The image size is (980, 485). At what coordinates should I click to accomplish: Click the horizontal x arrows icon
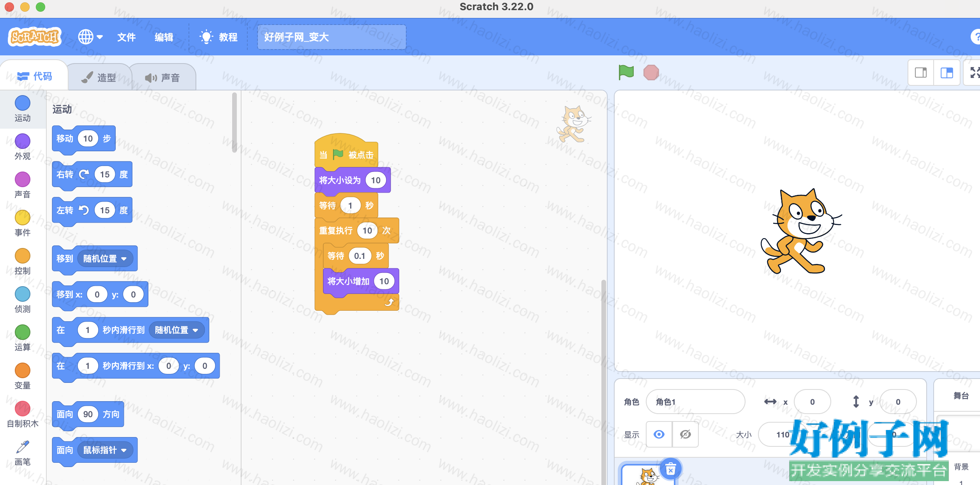[770, 402]
